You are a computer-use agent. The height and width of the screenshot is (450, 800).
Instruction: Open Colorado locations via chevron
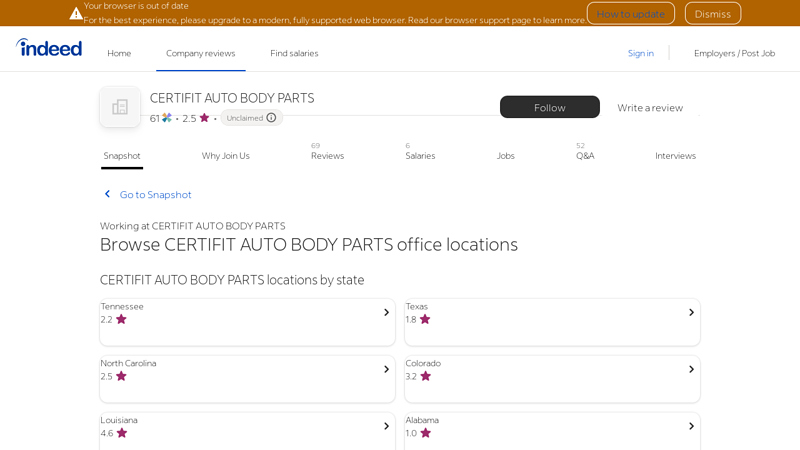click(691, 369)
